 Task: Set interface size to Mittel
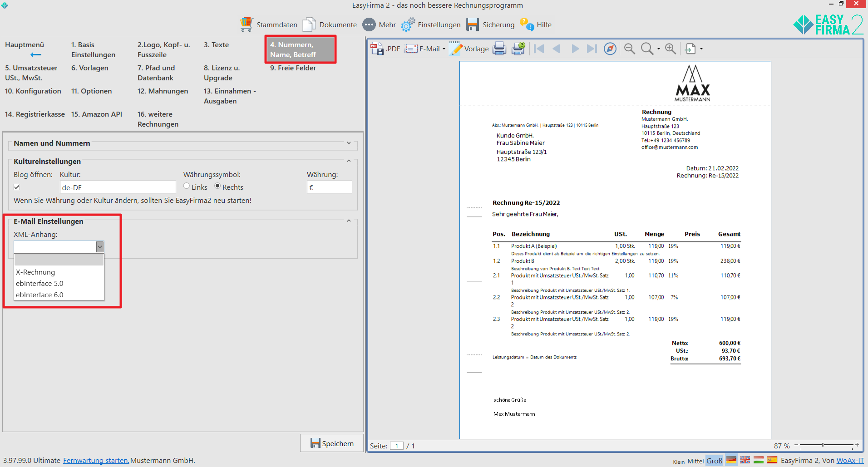pyautogui.click(x=695, y=461)
